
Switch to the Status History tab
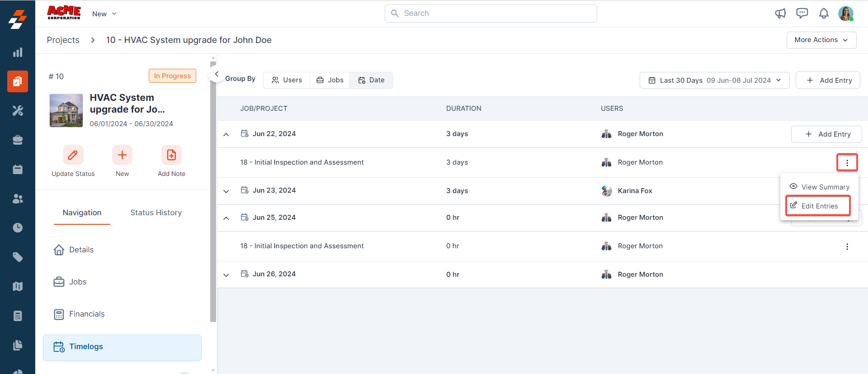(x=156, y=213)
